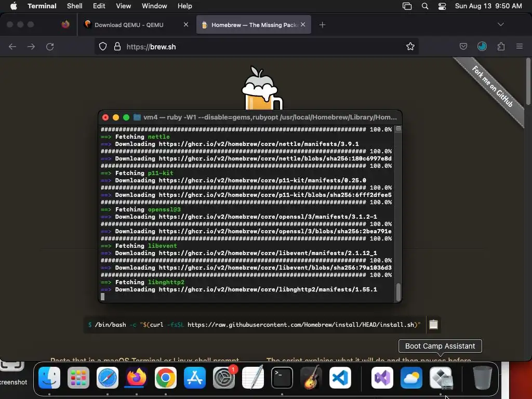Reload the brew.sh page
The width and height of the screenshot is (532, 399).
pos(50,46)
